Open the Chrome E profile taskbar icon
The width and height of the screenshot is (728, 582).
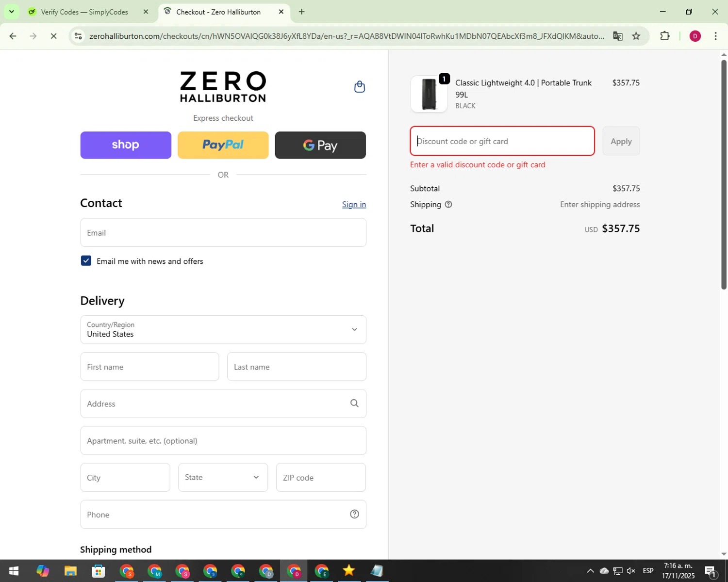coord(322,571)
